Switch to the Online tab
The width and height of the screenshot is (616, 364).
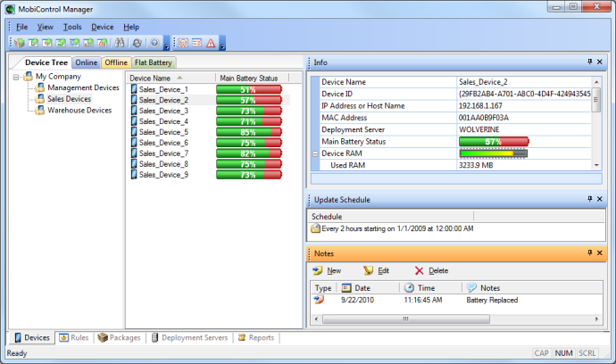coord(86,62)
